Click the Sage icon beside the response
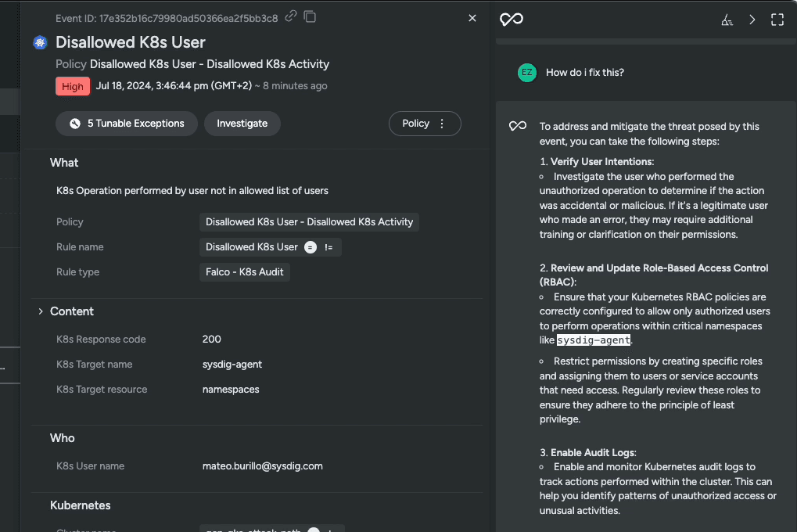The width and height of the screenshot is (797, 532). (518, 126)
